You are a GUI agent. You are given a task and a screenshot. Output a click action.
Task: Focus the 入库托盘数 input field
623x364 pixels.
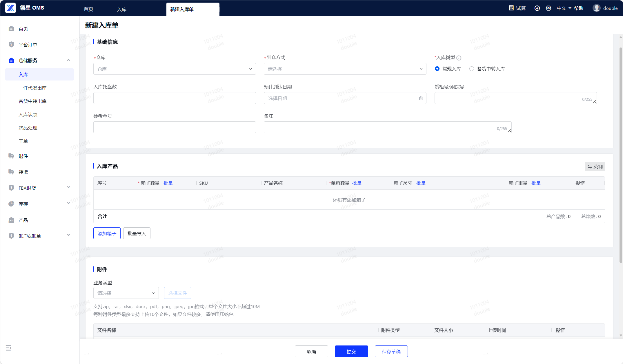pyautogui.click(x=175, y=98)
